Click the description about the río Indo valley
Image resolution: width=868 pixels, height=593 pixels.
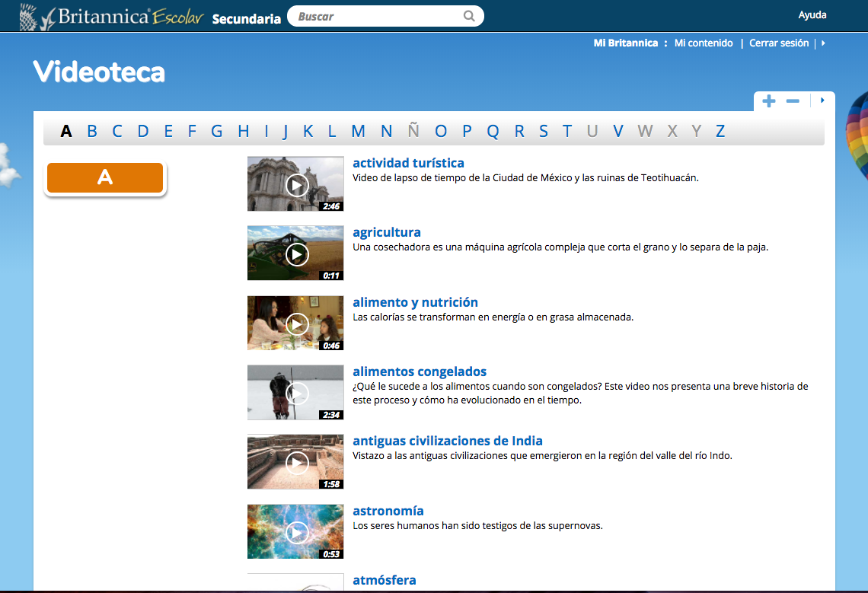542,456
